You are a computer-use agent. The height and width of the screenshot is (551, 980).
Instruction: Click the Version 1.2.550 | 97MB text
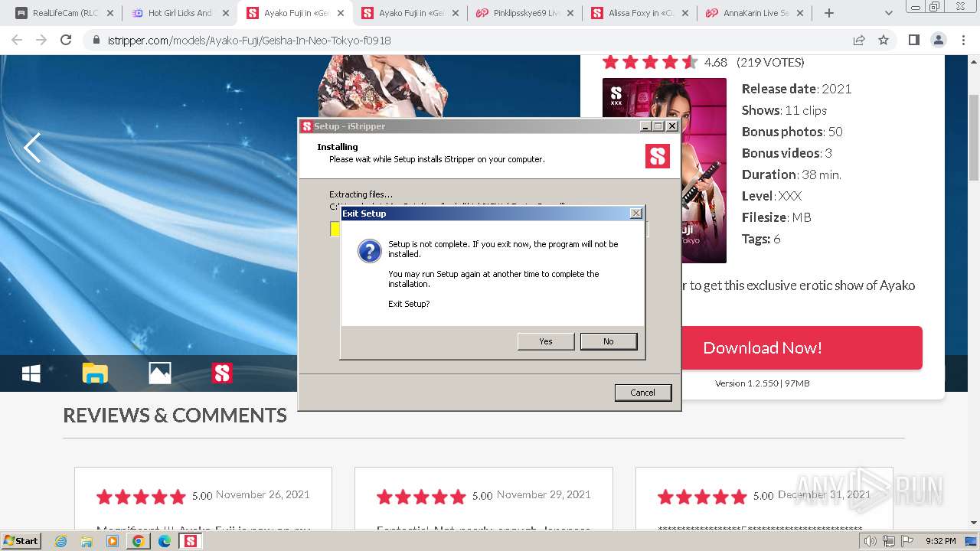[763, 383]
